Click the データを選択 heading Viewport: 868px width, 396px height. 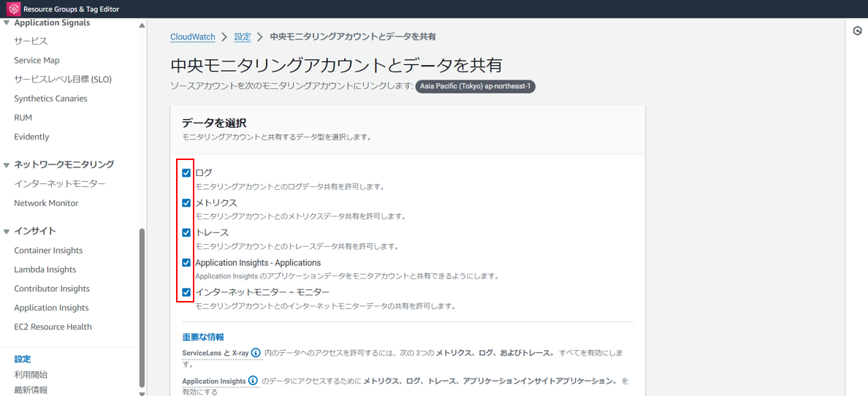[214, 123]
